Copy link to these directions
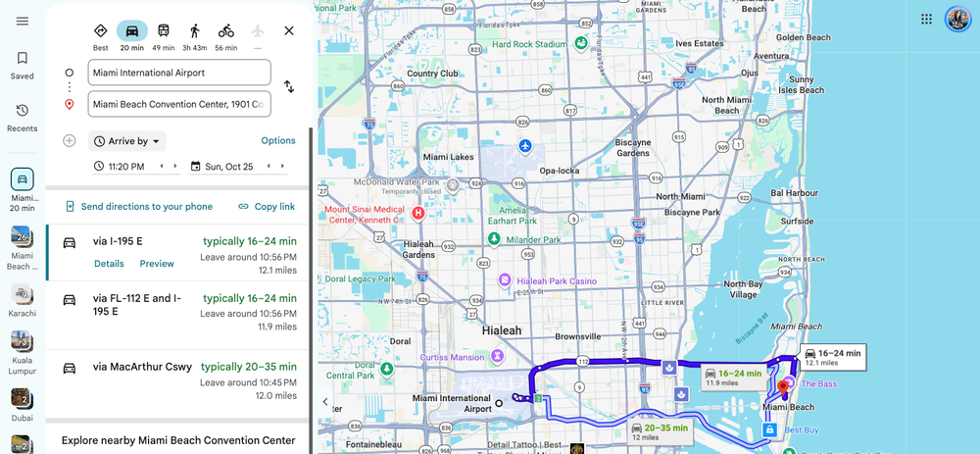 click(x=267, y=206)
